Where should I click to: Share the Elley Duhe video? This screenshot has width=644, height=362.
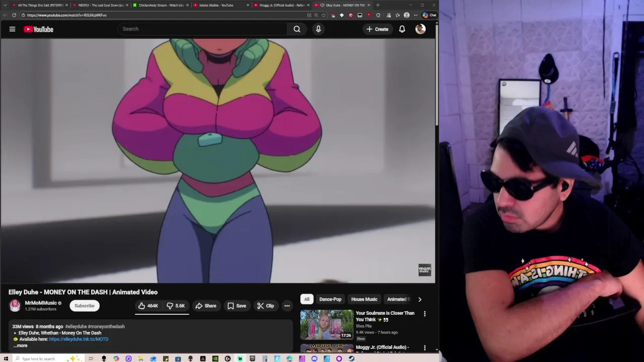click(206, 306)
